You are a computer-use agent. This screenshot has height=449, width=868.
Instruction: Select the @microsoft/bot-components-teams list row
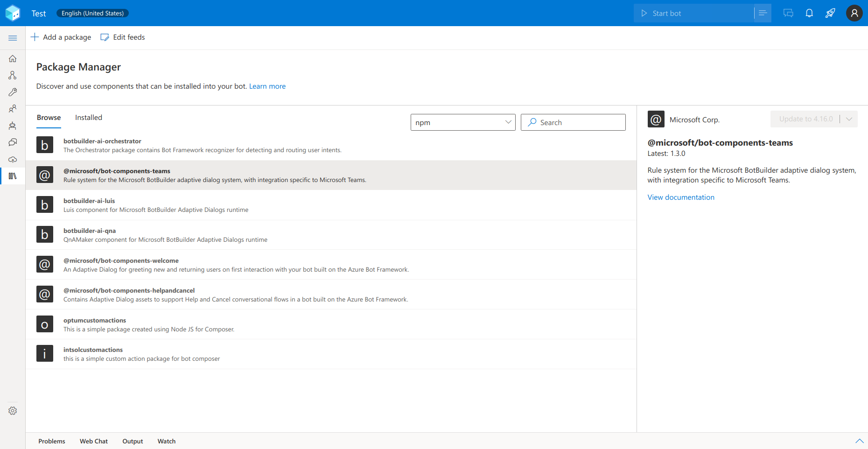331,175
